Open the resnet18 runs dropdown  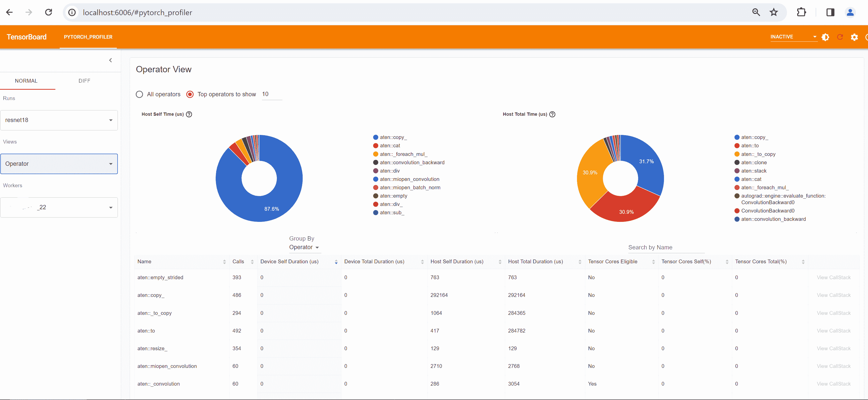coord(59,120)
